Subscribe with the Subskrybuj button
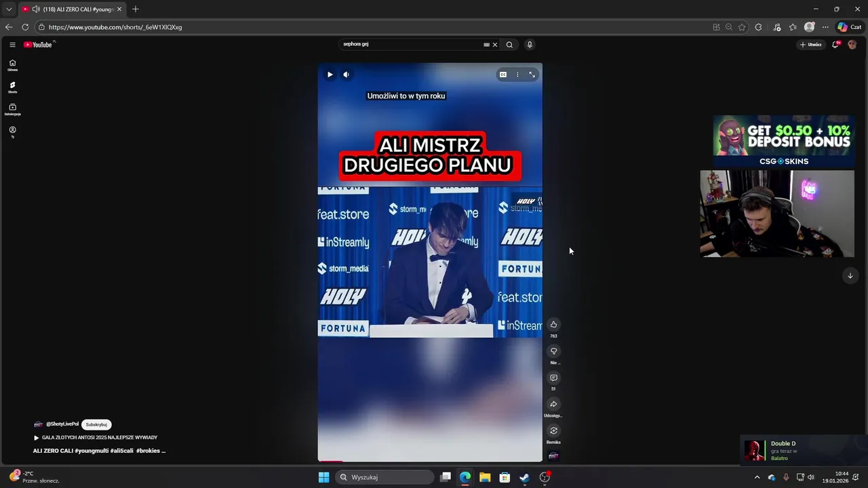 (96, 424)
